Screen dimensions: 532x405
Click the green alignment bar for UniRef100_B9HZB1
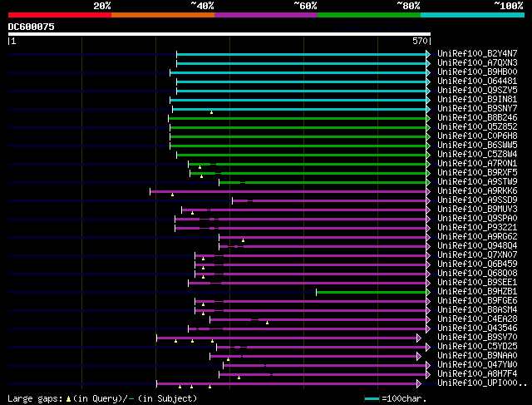pyautogui.click(x=372, y=292)
